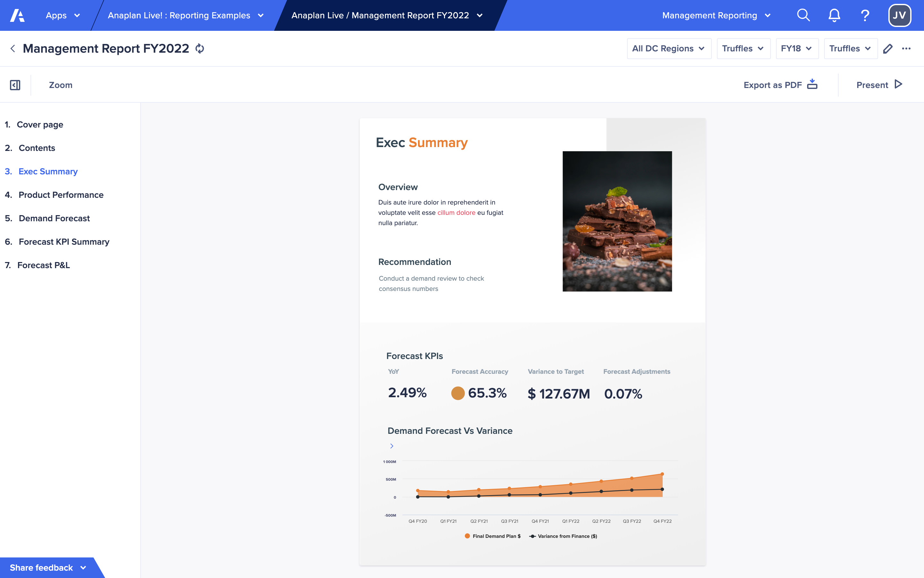The height and width of the screenshot is (578, 924).
Task: Click the Export as PDF icon
Action: tap(814, 84)
